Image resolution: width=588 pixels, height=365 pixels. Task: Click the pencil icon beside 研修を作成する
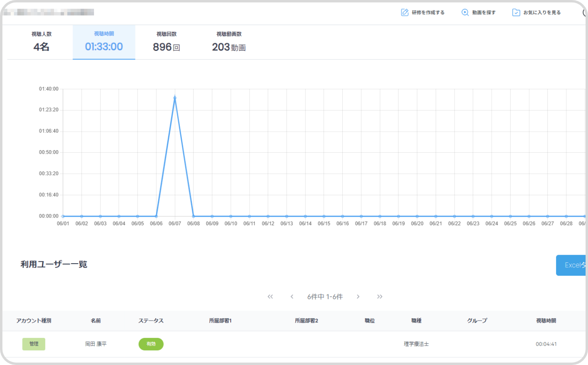tap(405, 13)
